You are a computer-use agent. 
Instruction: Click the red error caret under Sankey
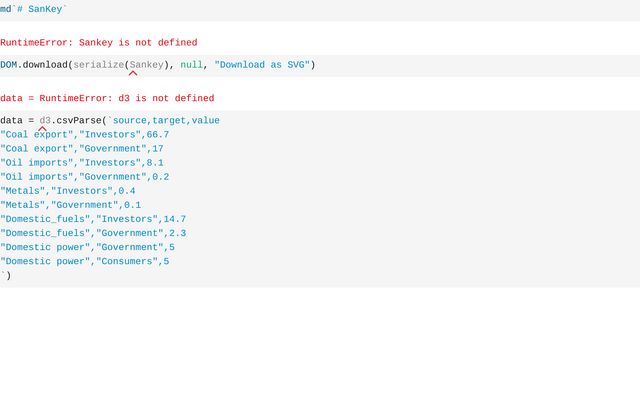133,73
